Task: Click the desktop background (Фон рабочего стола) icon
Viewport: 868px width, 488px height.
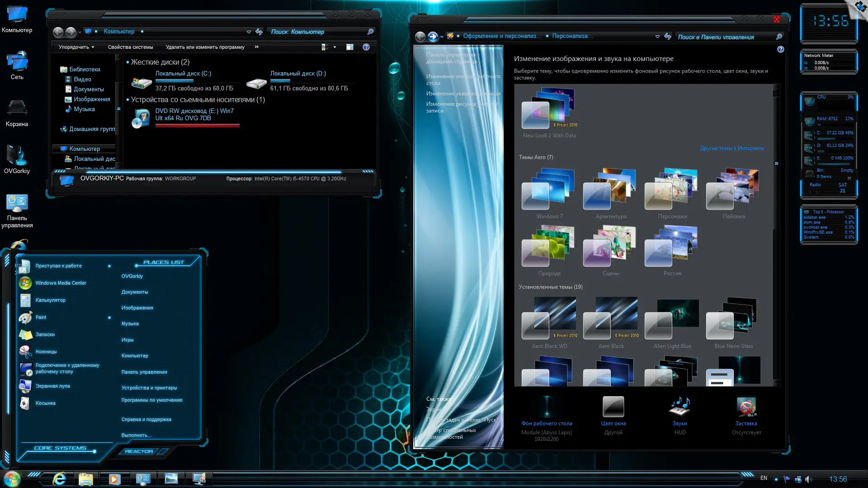Action: tap(547, 407)
